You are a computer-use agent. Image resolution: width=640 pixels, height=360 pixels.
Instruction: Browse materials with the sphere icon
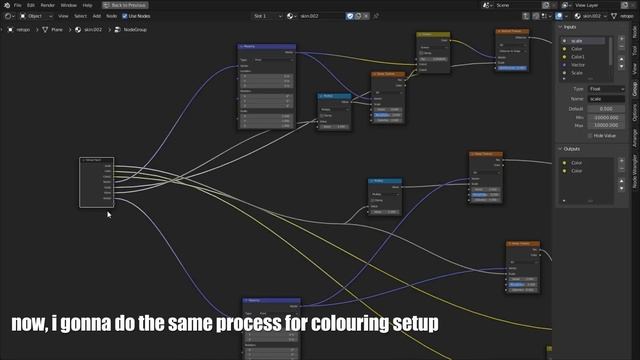[x=291, y=16]
